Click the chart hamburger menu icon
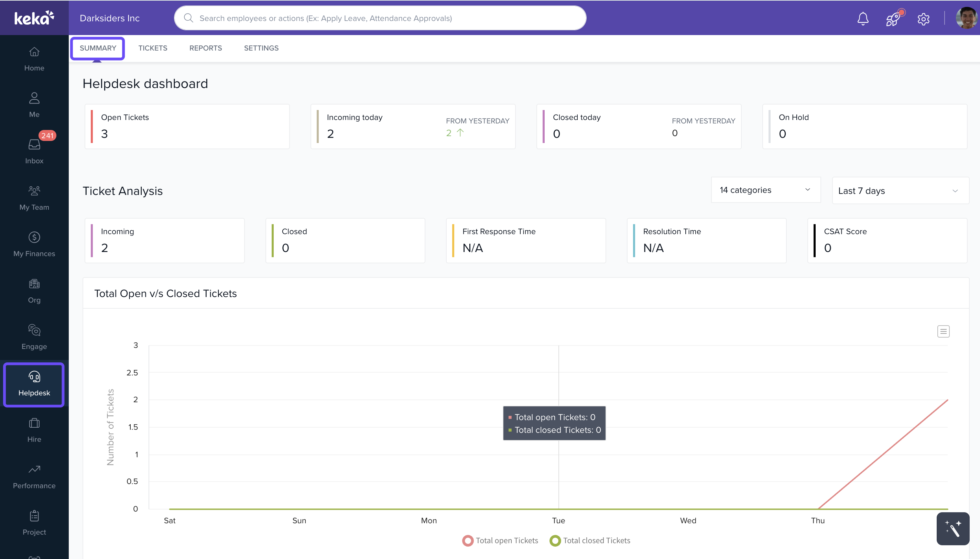Screen dimensions: 980x559 tap(943, 331)
